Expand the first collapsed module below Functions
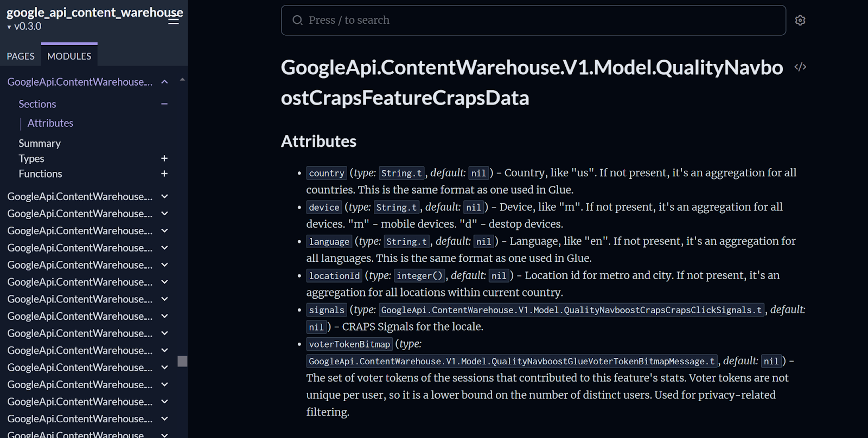Viewport: 868px width, 438px height. 165,196
